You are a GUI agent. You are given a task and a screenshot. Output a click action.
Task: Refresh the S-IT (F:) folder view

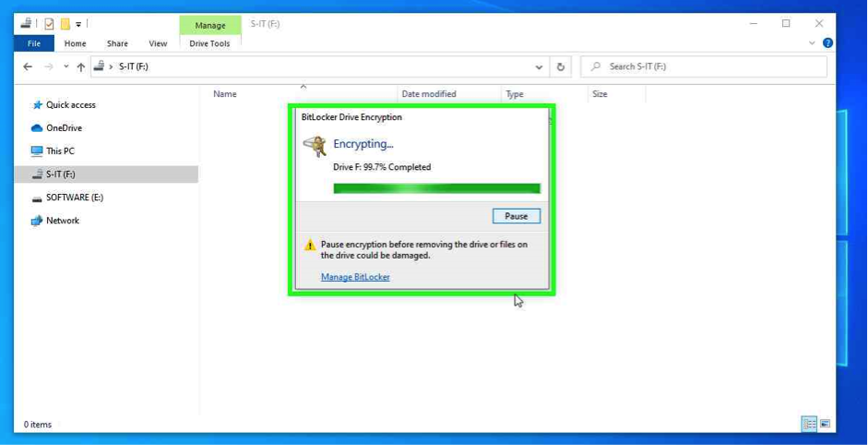(x=560, y=67)
